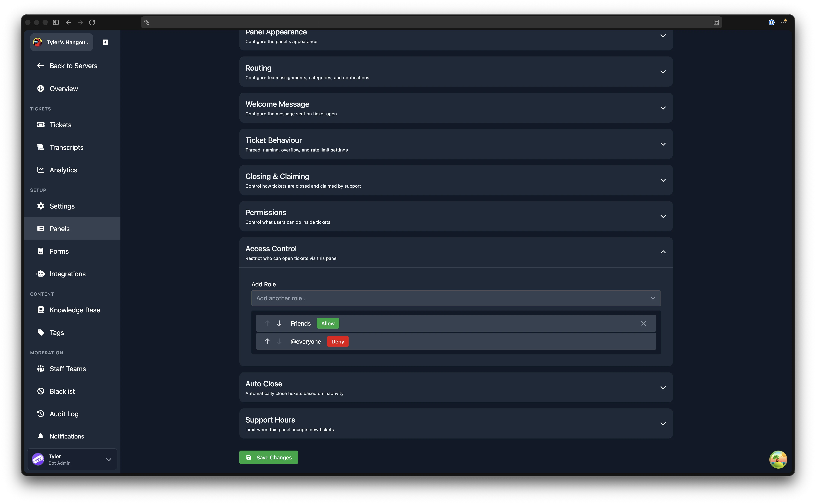Open Staff Teams in the sidebar
Image resolution: width=816 pixels, height=504 pixels.
click(x=72, y=369)
